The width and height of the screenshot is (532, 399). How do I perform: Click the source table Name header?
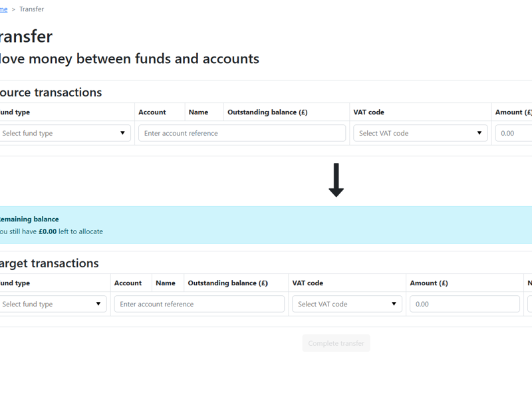(x=198, y=112)
